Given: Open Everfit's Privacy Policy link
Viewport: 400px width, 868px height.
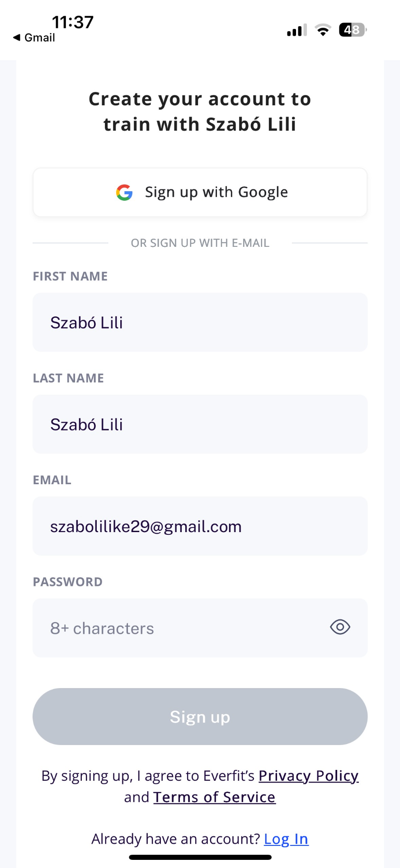Looking at the screenshot, I should tap(308, 776).
